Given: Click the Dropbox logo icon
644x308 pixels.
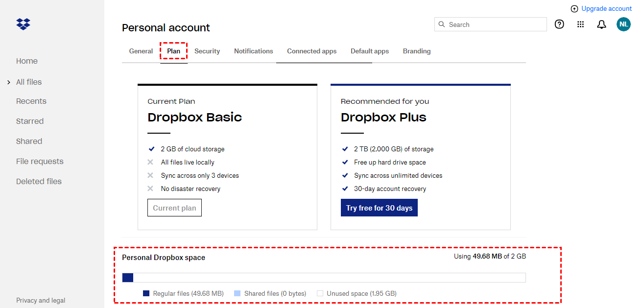Looking at the screenshot, I should click(23, 24).
